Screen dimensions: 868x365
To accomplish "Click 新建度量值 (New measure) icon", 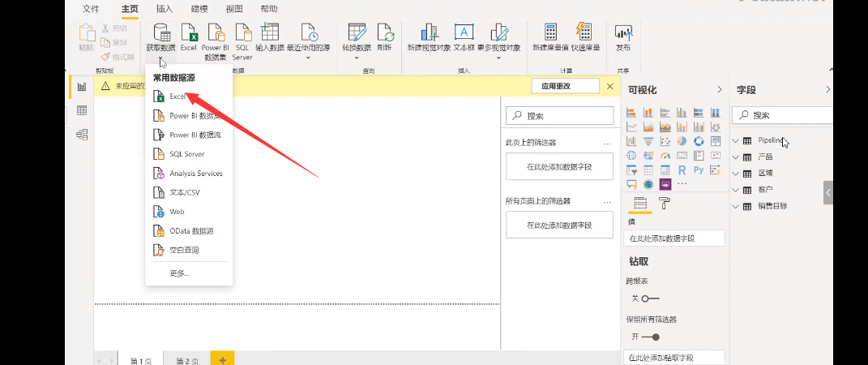I will click(x=551, y=32).
